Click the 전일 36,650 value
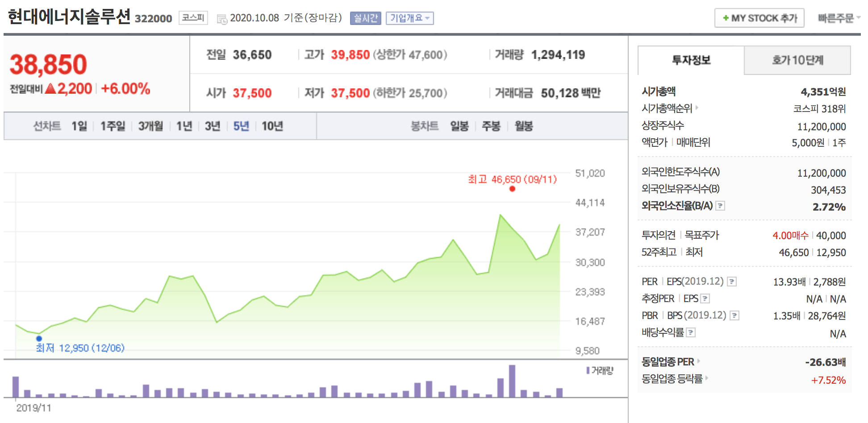This screenshot has height=423, width=868. pos(252,55)
